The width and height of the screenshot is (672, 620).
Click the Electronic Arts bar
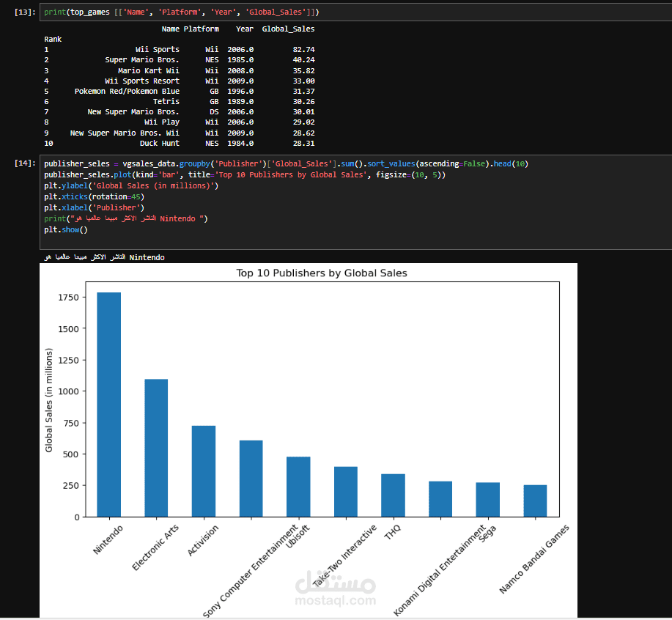tap(156, 448)
